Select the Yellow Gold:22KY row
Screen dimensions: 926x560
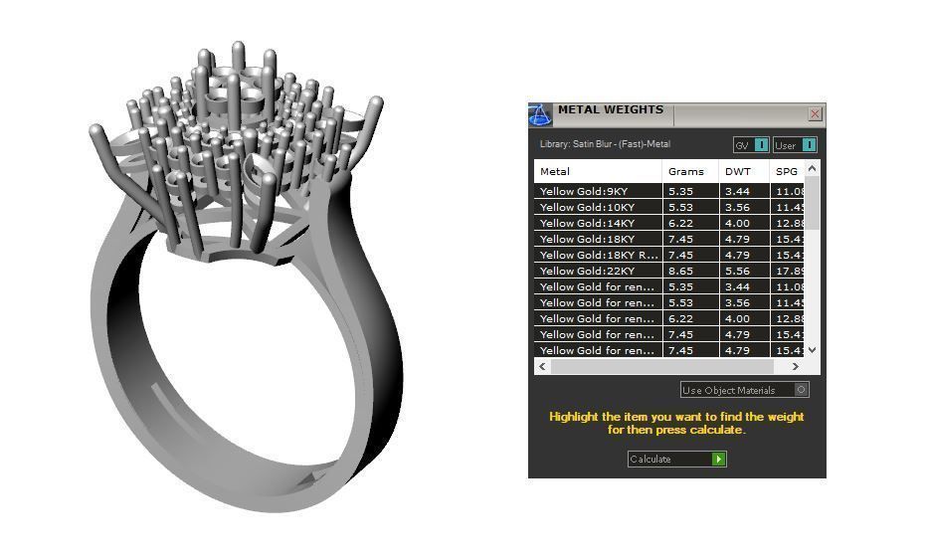point(669,272)
